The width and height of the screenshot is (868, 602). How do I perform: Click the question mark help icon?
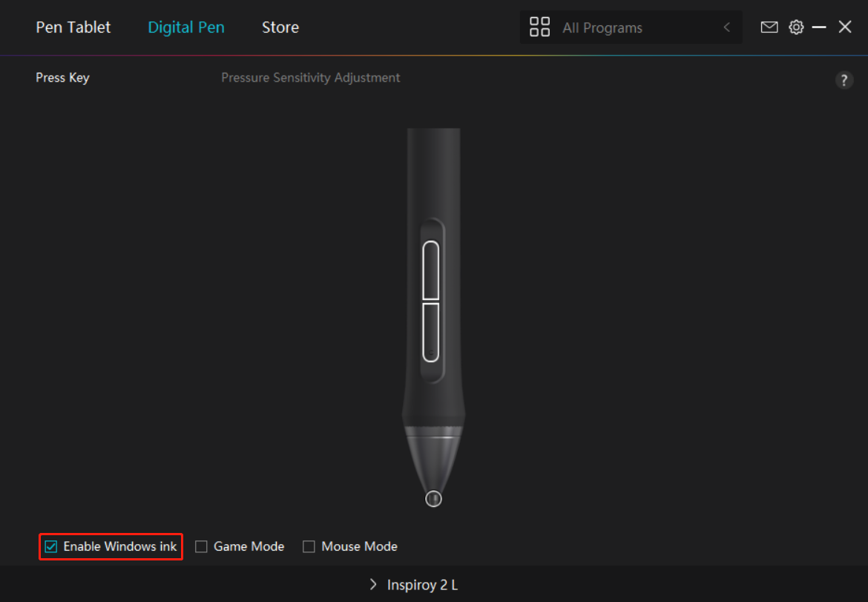click(844, 80)
